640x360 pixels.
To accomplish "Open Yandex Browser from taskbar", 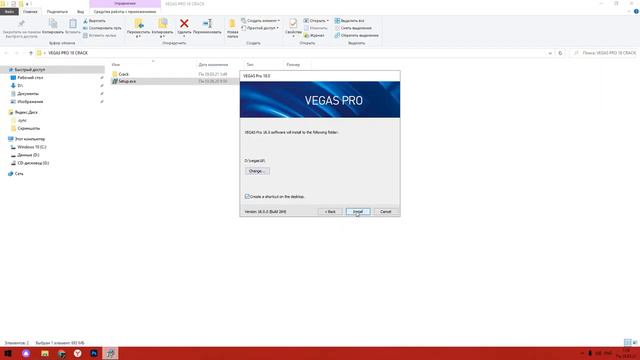I will click(x=77, y=353).
